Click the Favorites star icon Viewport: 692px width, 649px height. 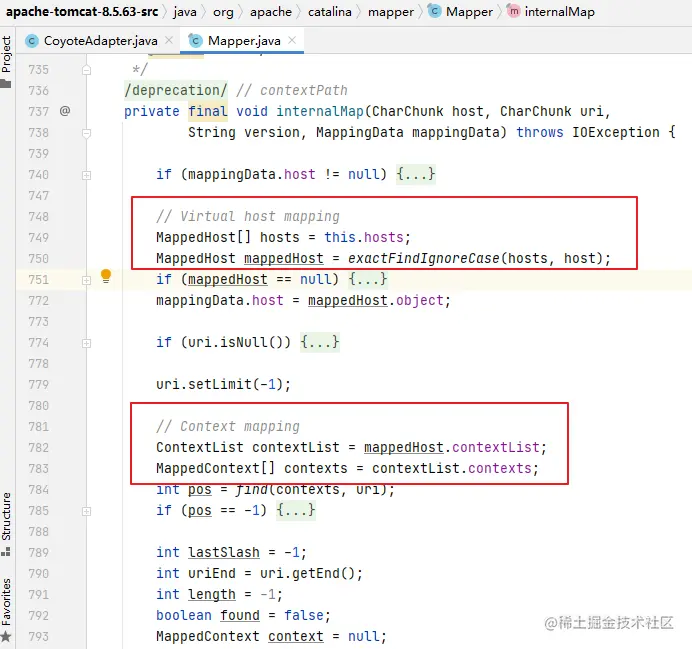pyautogui.click(x=6, y=637)
